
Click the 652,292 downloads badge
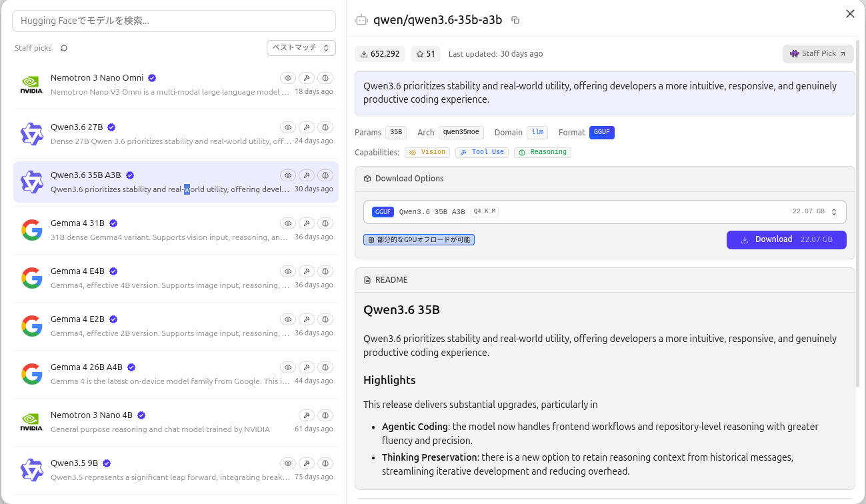pyautogui.click(x=380, y=54)
